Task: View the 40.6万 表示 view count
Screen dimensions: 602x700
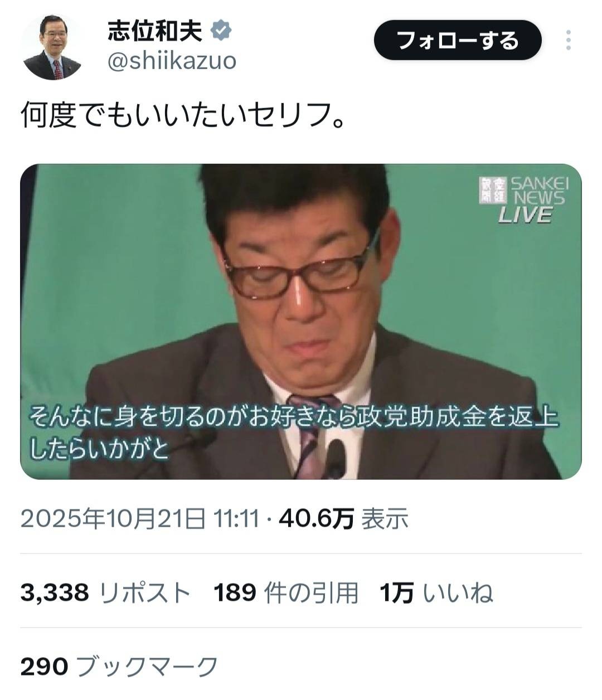Action: (x=343, y=519)
